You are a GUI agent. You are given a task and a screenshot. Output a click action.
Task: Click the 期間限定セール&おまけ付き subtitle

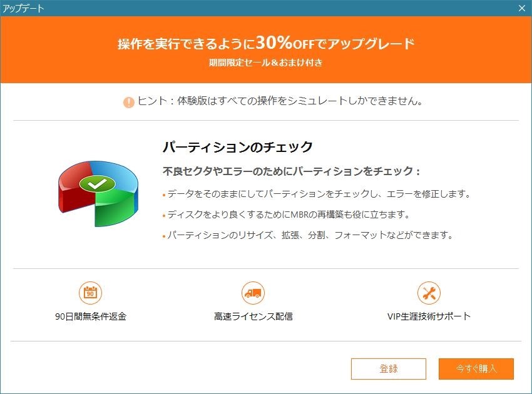(x=265, y=63)
